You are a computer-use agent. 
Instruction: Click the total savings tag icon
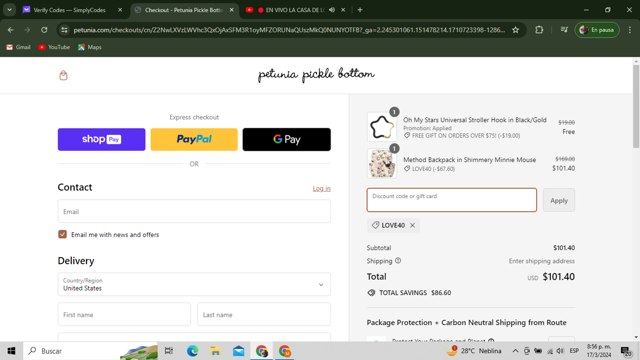coord(371,293)
